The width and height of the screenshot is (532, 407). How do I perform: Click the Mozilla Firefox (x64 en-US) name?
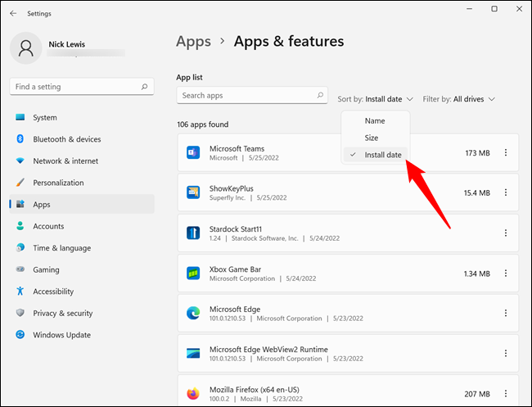coord(255,390)
